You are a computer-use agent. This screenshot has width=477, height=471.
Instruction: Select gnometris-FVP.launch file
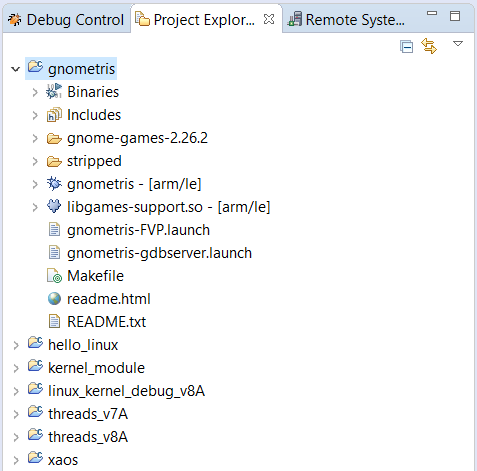pos(138,230)
